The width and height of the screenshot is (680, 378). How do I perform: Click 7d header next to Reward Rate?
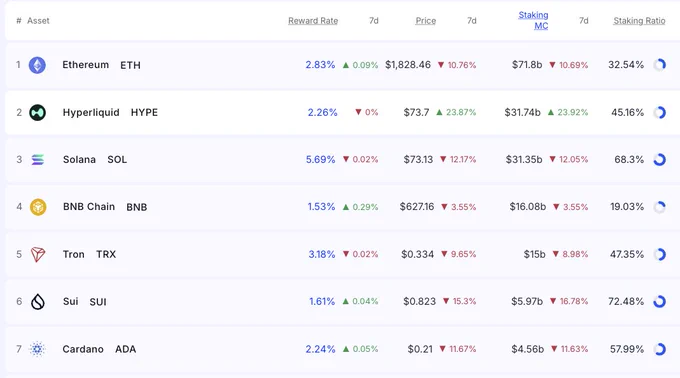[374, 20]
